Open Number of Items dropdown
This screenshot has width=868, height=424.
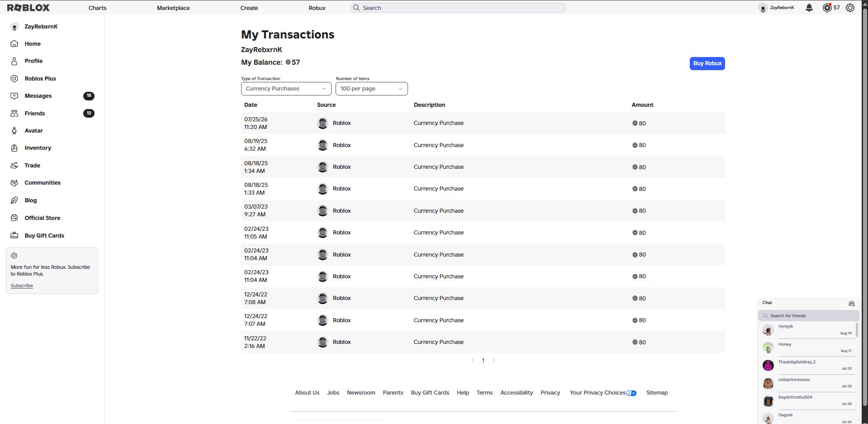click(372, 89)
